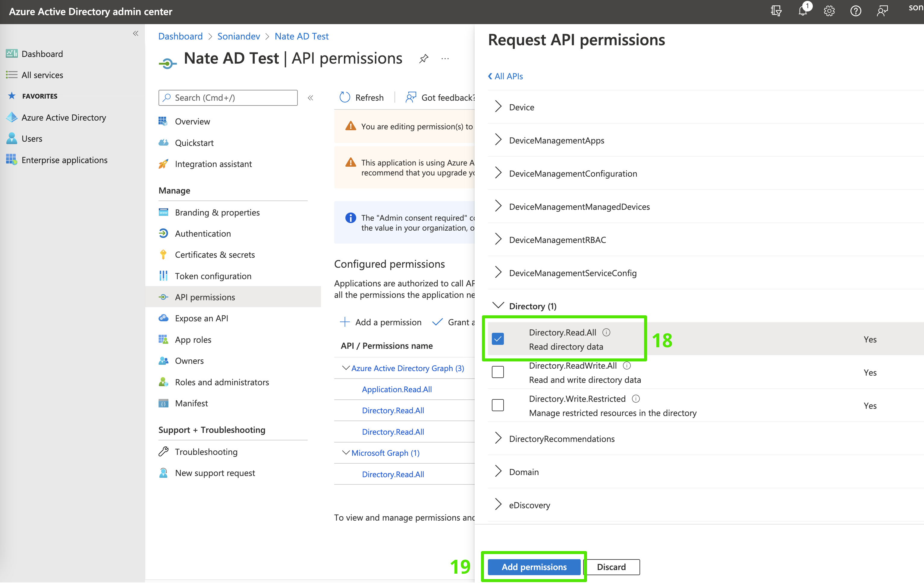This screenshot has width=924, height=583.
Task: Click the Users person icon
Action: pos(11,139)
